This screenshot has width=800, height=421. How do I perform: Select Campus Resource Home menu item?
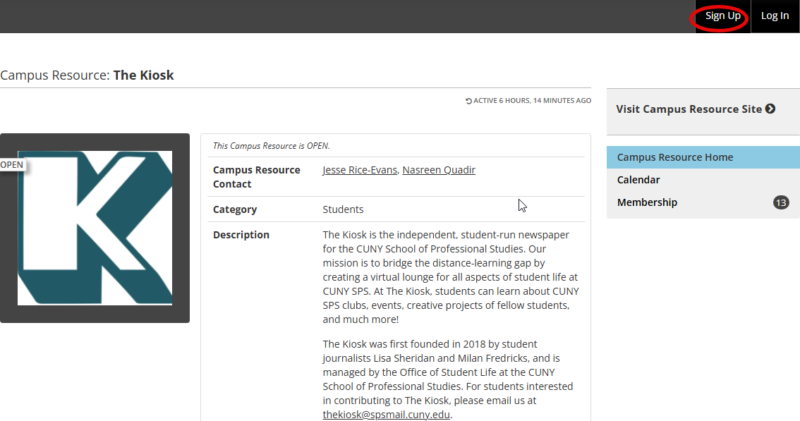tap(703, 157)
